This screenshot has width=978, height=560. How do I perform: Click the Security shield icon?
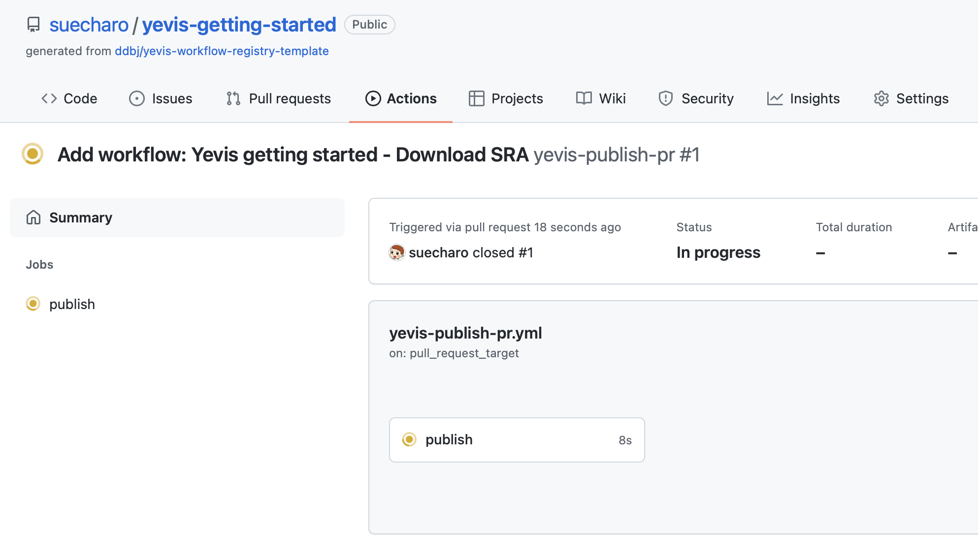pyautogui.click(x=666, y=98)
